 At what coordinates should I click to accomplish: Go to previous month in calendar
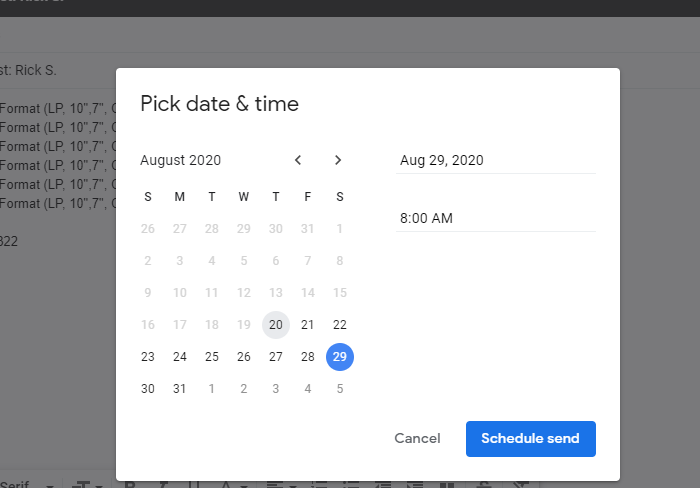pos(298,160)
